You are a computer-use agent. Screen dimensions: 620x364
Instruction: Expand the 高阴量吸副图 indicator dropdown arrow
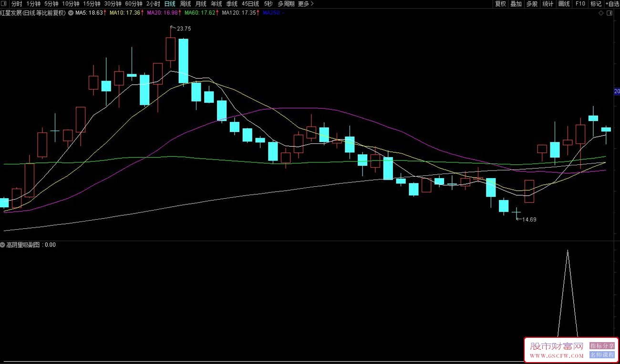pos(3,245)
